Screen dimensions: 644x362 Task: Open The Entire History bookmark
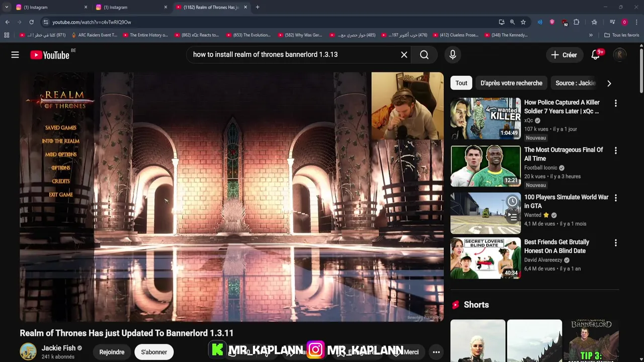(x=145, y=35)
